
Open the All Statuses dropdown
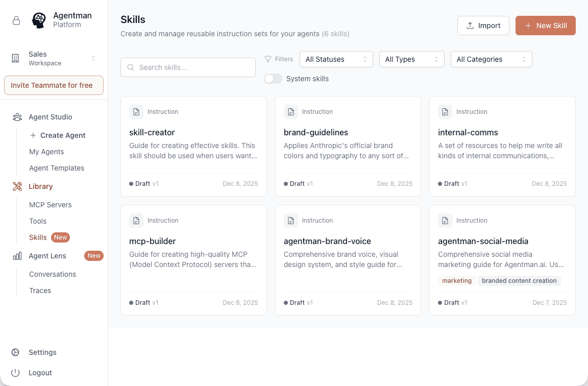coord(336,59)
